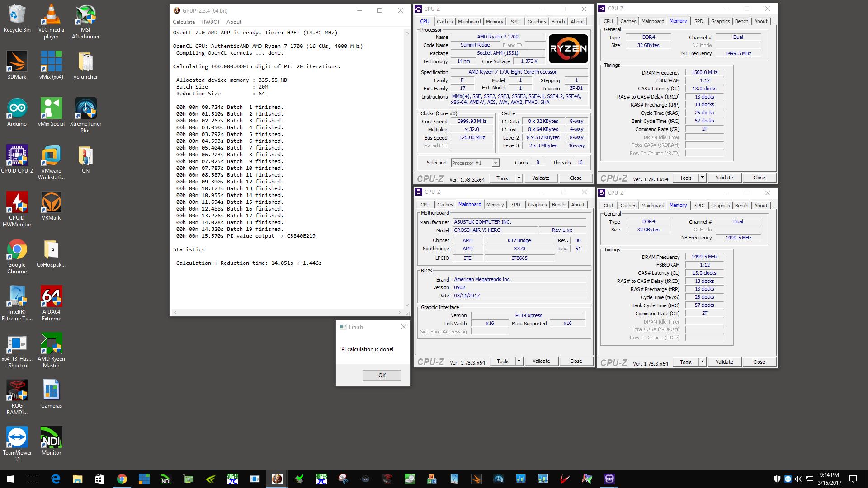Open the Graphics tab in top-right CPU-Z
Viewport: 868px width, 488px height.
(x=720, y=21)
